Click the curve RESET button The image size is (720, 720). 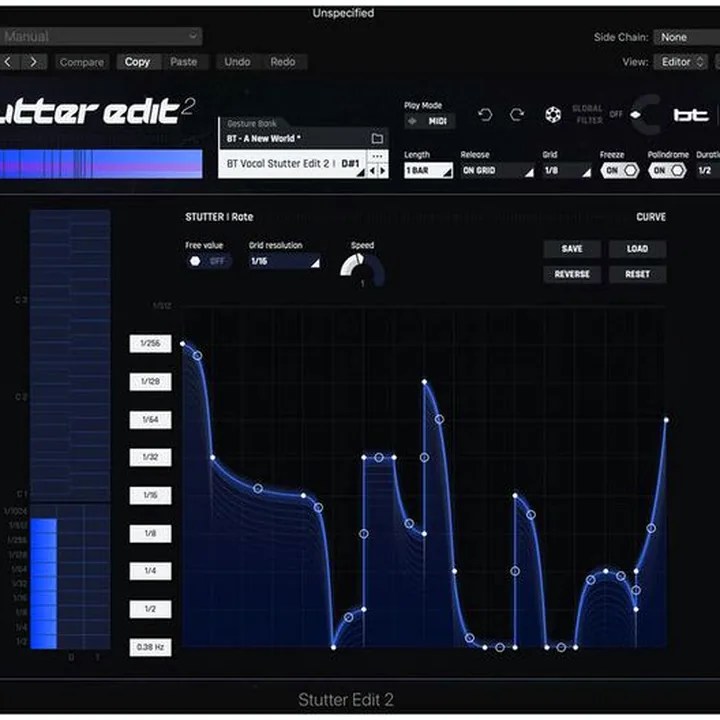[637, 274]
